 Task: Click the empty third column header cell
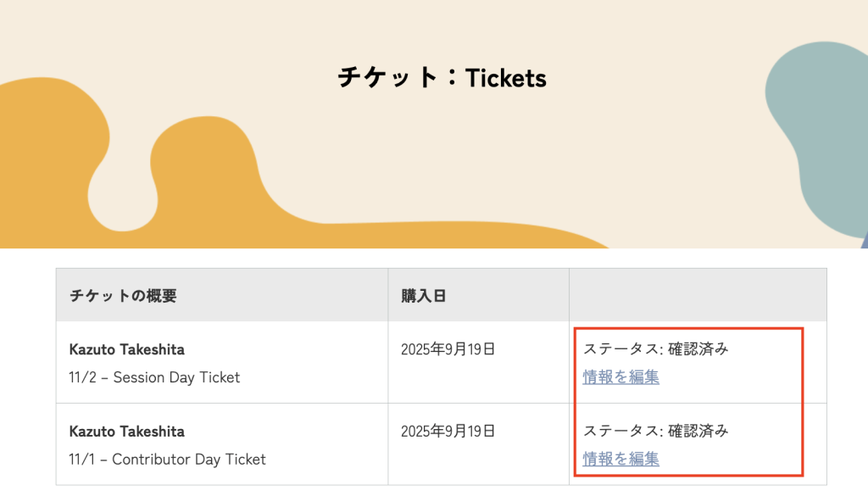point(698,295)
